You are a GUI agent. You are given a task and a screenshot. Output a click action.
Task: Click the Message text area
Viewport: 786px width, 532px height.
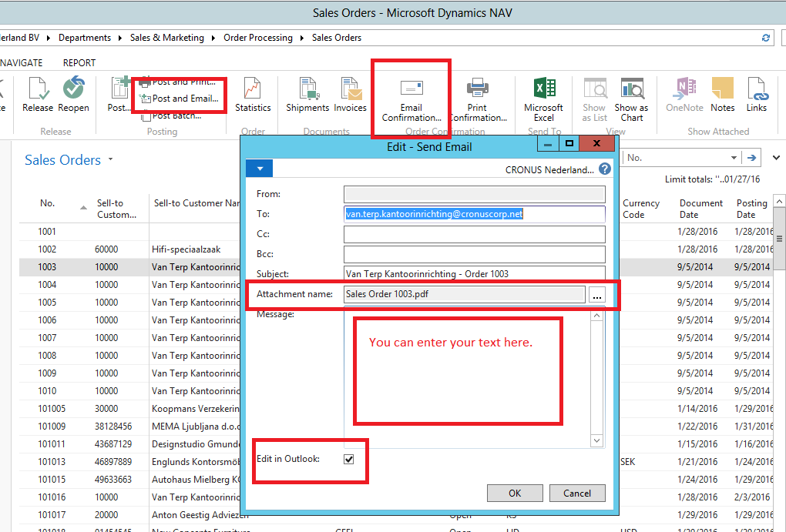[467, 376]
